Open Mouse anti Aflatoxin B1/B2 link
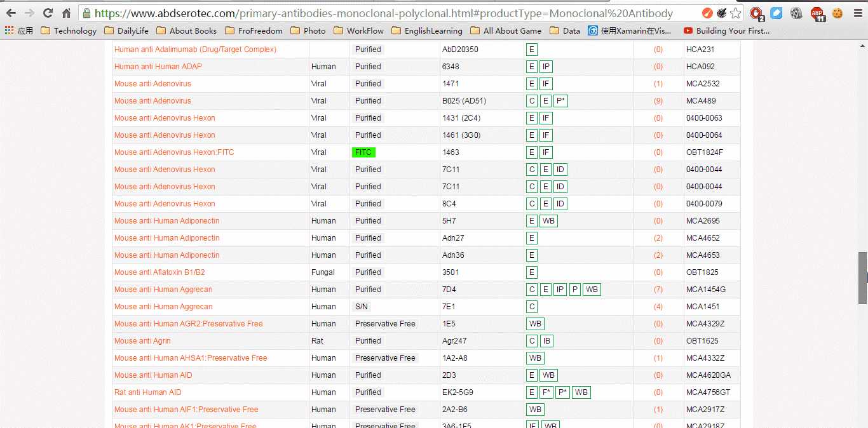This screenshot has height=428, width=868. pos(159,272)
